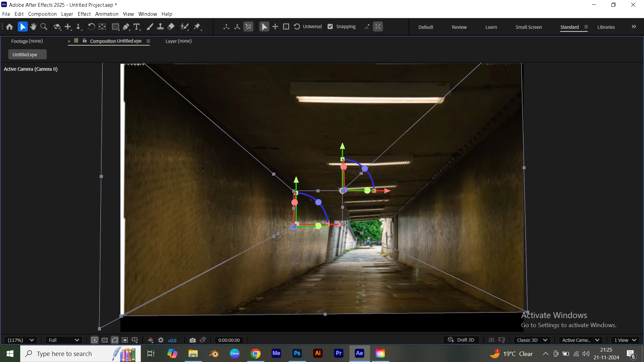Select the Eraser tool

pos(171,27)
